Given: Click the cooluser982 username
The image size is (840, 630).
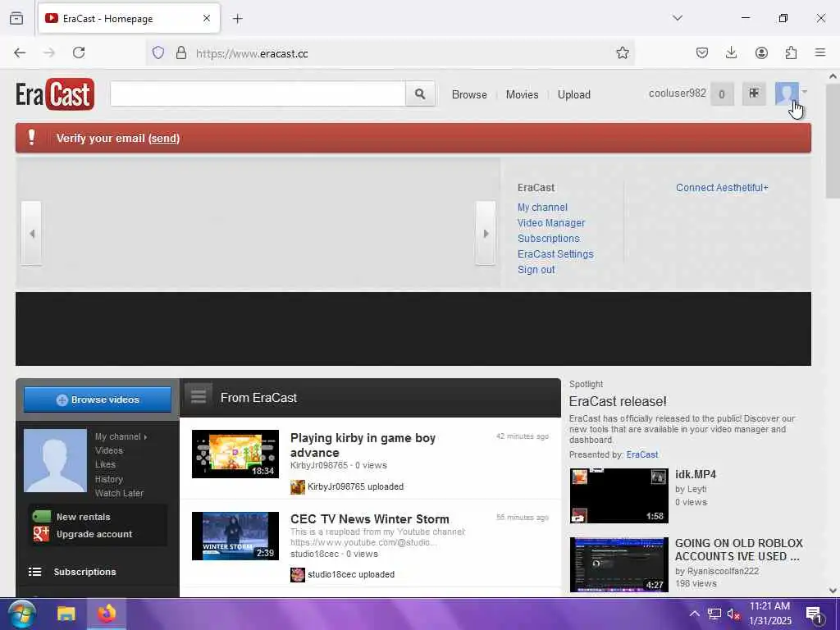Looking at the screenshot, I should [x=677, y=94].
